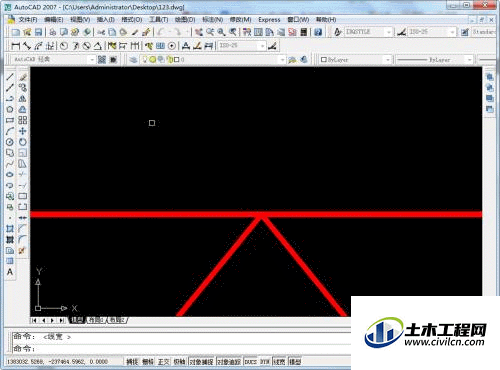500x370 pixels.
Task: Toggle the DYN dynamic input button
Action: (265, 362)
